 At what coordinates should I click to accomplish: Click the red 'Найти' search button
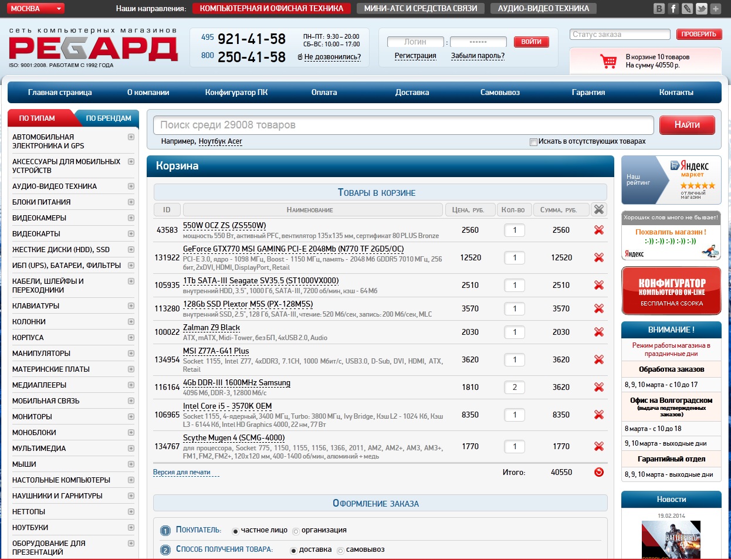[687, 125]
